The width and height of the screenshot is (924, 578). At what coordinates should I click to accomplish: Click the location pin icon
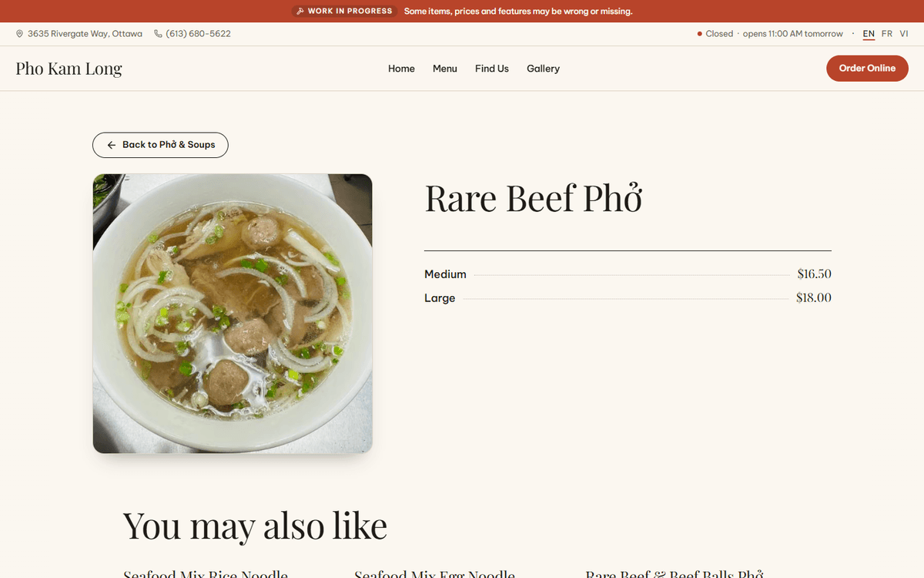[x=19, y=34]
